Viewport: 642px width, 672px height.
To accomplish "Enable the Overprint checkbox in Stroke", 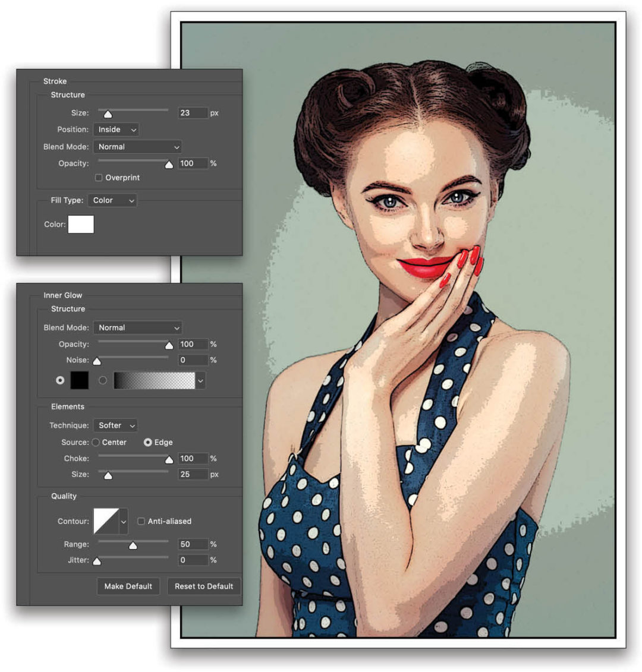I will click(99, 178).
